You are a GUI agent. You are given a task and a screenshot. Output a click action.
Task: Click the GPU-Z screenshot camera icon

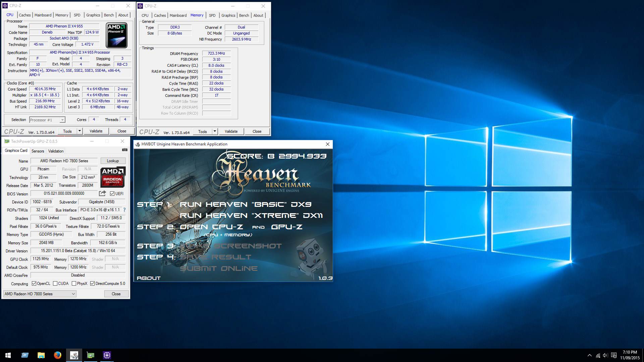(x=124, y=150)
